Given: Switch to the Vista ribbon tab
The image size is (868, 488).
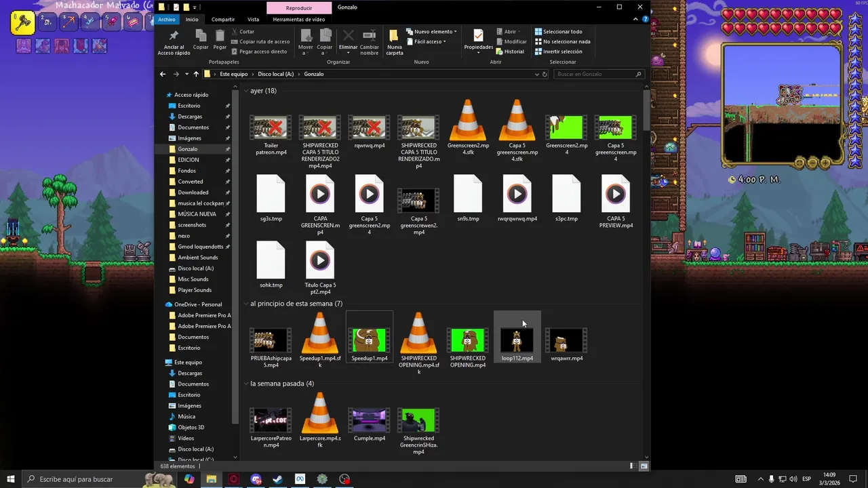Looking at the screenshot, I should 253,20.
